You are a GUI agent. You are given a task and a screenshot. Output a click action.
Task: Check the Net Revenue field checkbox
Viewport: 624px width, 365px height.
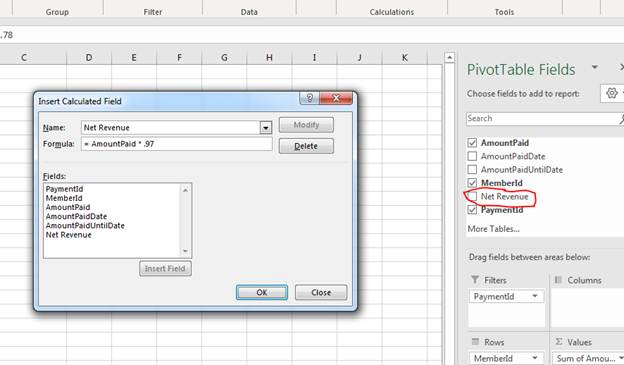click(472, 196)
